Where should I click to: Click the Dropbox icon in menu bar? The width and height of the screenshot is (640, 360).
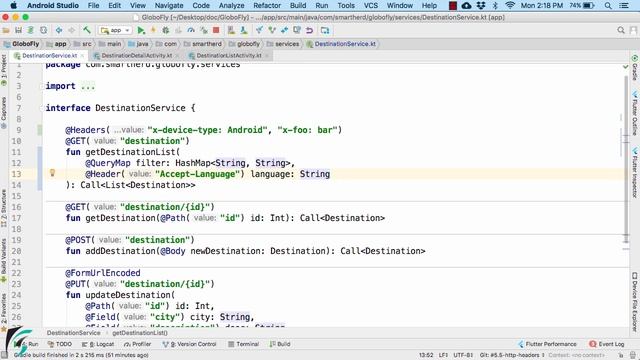(481, 6)
